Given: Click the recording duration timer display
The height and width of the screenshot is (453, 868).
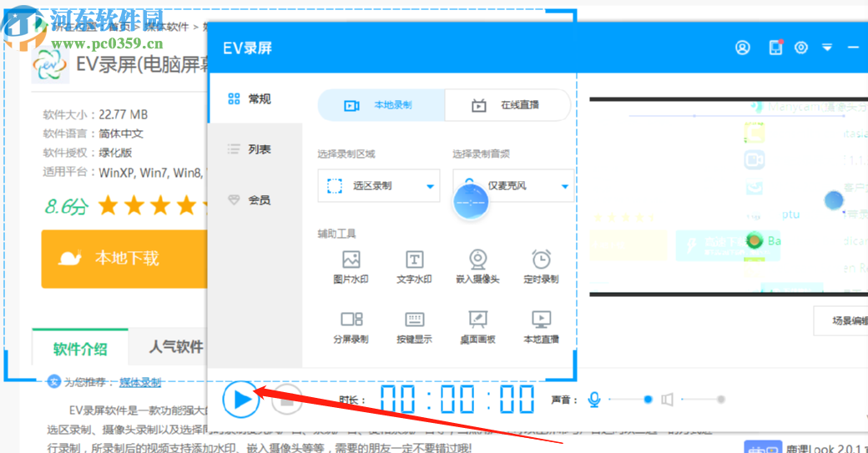Looking at the screenshot, I should pos(457,400).
